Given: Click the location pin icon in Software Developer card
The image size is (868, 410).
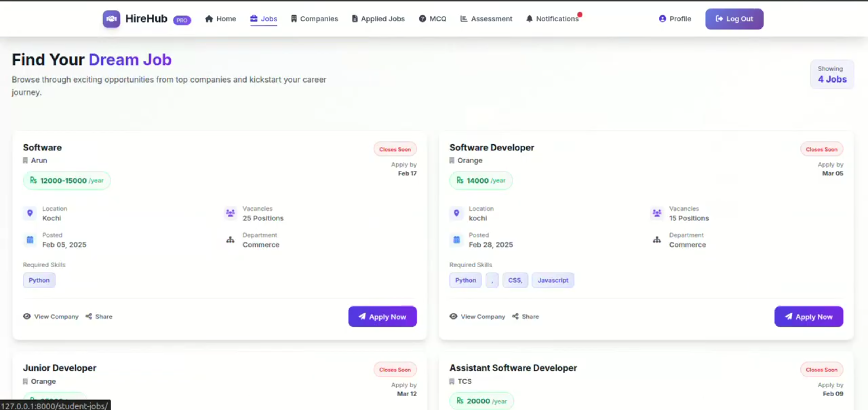Looking at the screenshot, I should click(x=456, y=213).
